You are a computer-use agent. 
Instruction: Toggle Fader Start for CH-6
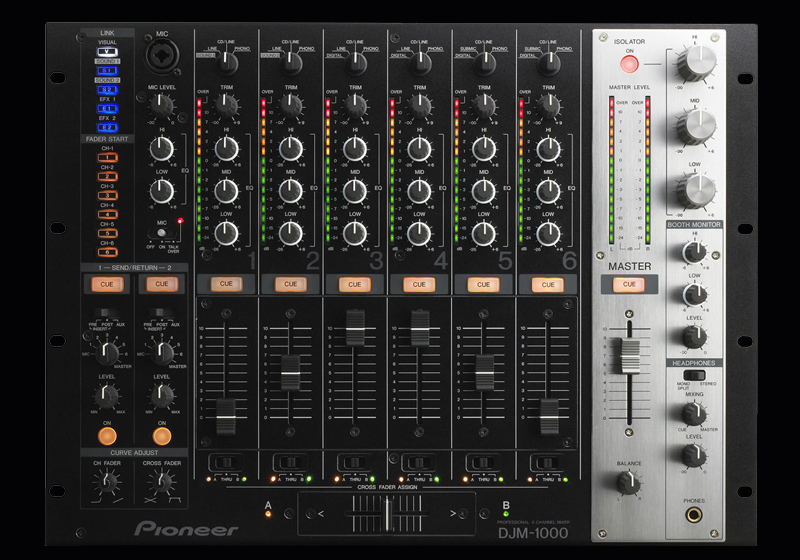tap(107, 252)
